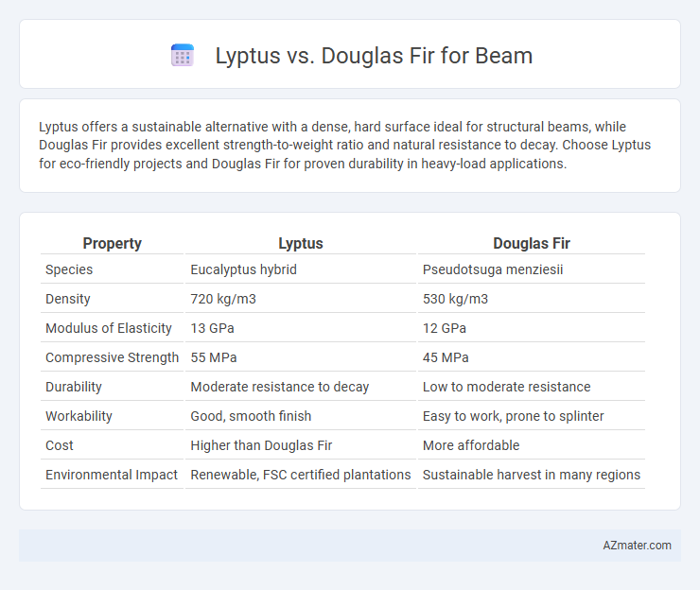Select the 'Douglas Fir' column header
Viewport: 700px width, 590px height.
pos(532,243)
